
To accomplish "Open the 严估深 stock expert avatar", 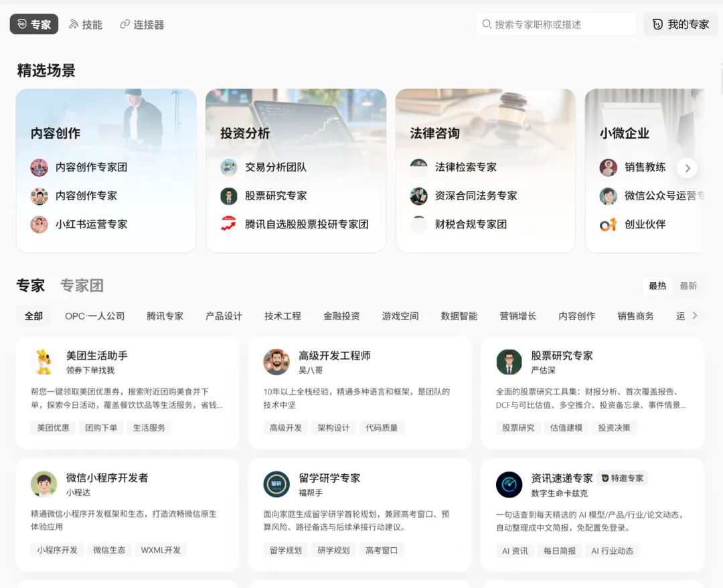I will tap(509, 362).
